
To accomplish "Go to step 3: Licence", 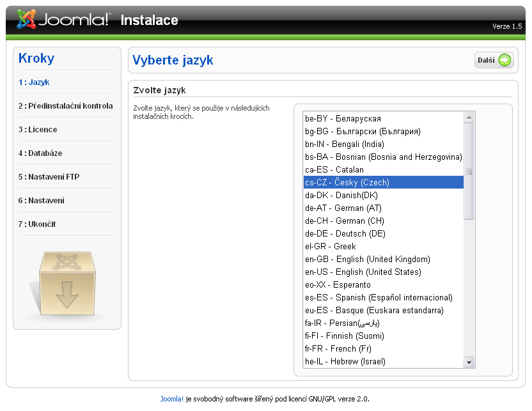I will coord(38,130).
